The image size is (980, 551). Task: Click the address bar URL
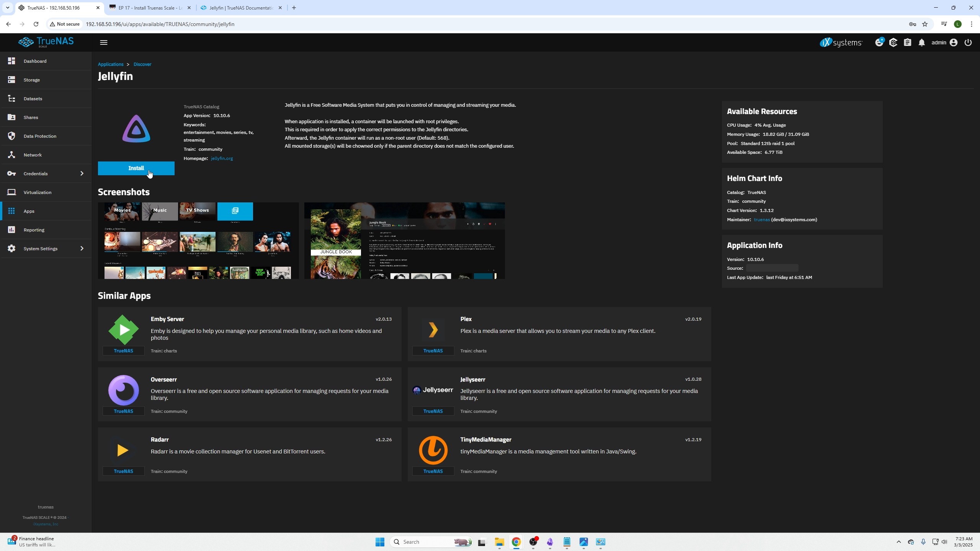coord(160,24)
